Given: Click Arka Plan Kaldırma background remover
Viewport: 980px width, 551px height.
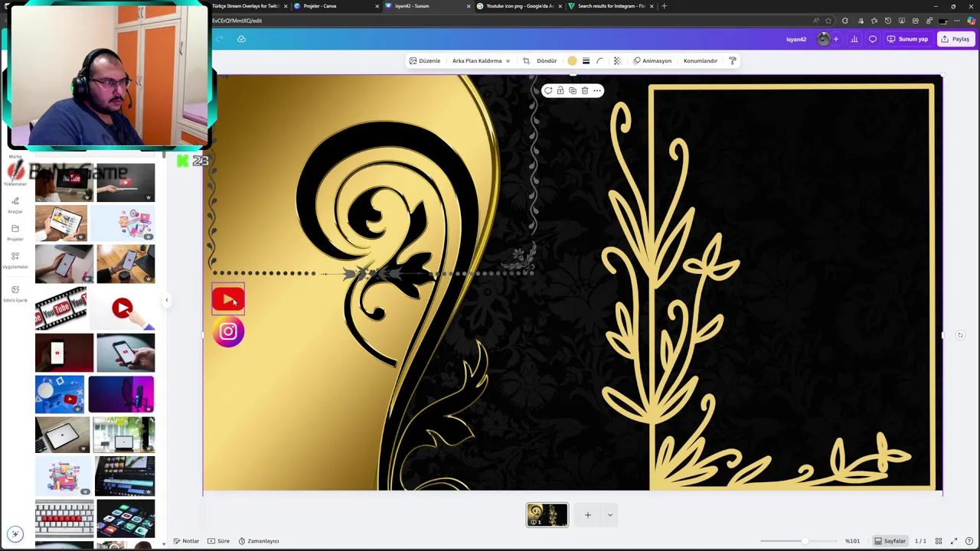Looking at the screenshot, I should (481, 60).
